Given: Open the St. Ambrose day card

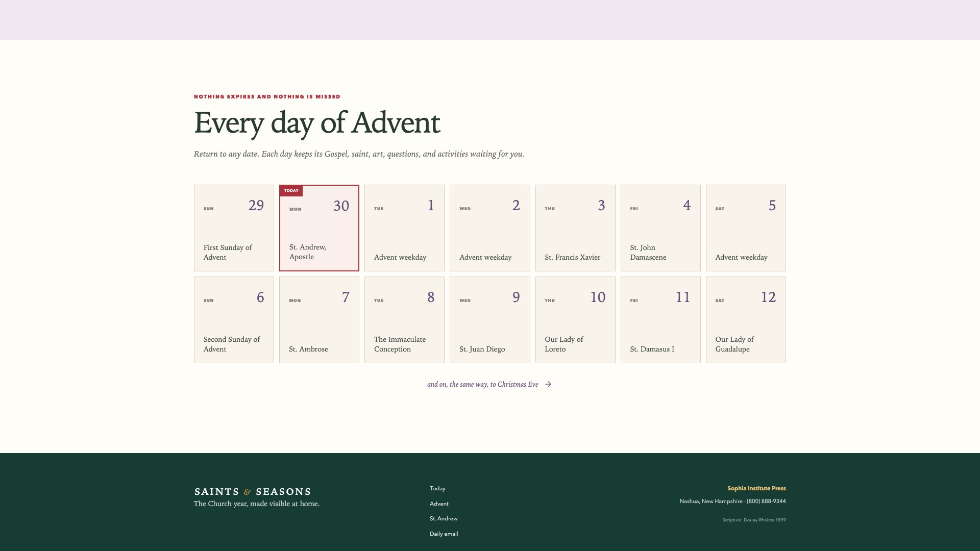Looking at the screenshot, I should 319,320.
